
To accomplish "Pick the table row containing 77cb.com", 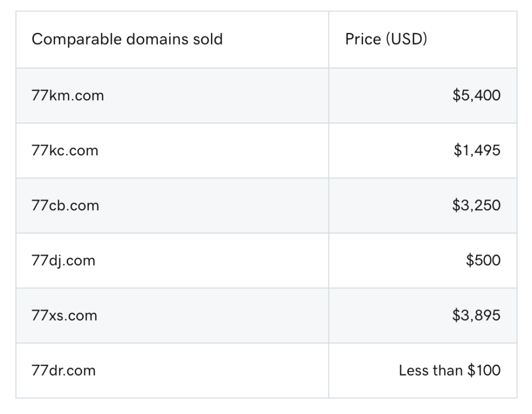I will (x=266, y=206).
